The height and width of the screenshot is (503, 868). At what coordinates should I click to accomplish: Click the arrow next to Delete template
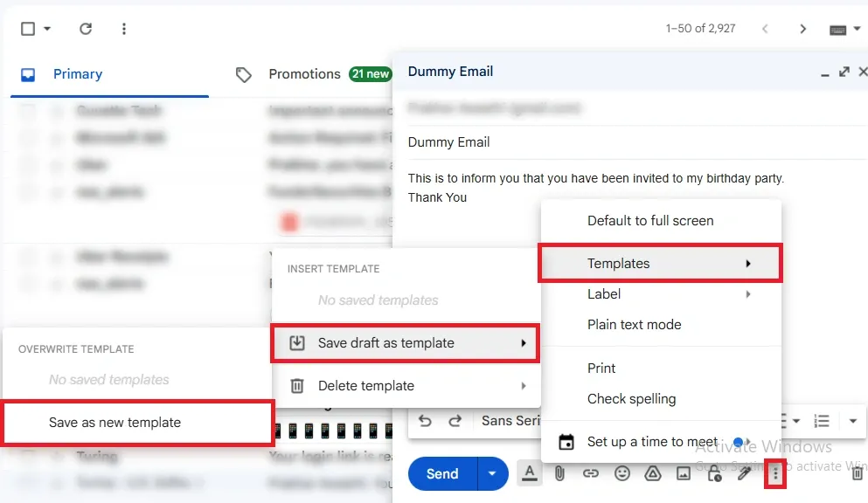pos(523,386)
